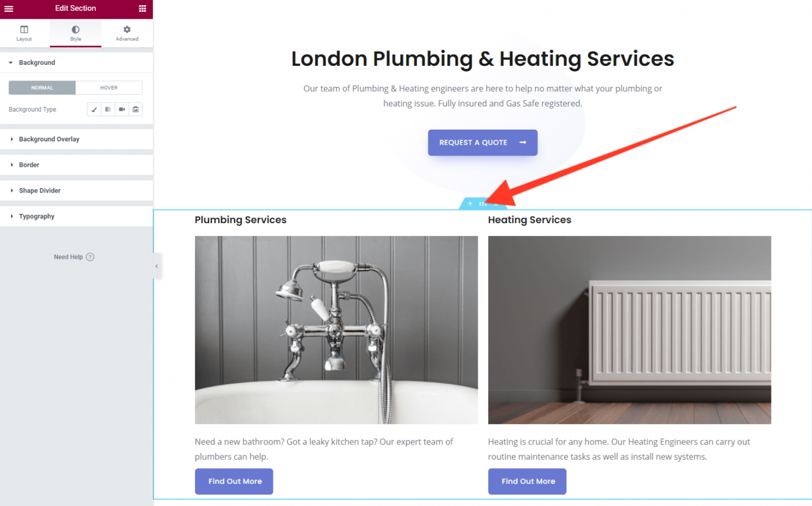Click the add section plus icon
Image resolution: width=812 pixels, height=506 pixels.
coord(470,203)
